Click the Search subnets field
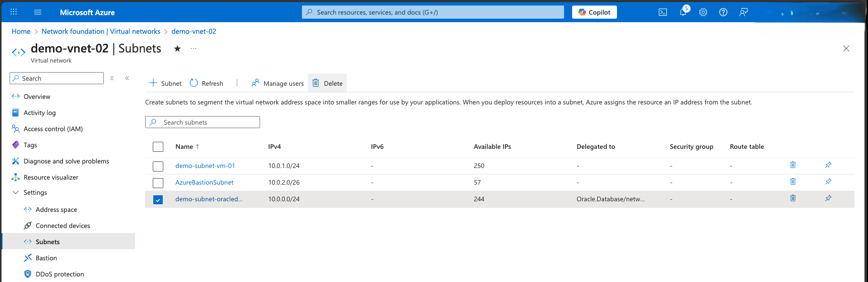868x282 pixels. pos(203,122)
